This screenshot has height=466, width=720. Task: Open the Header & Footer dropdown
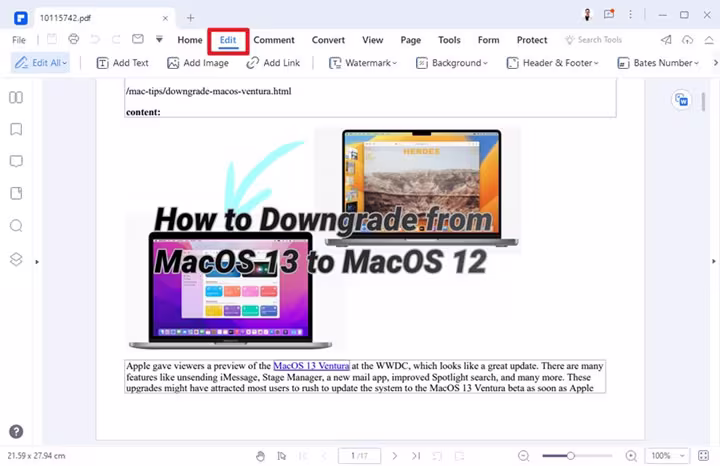pyautogui.click(x=552, y=63)
